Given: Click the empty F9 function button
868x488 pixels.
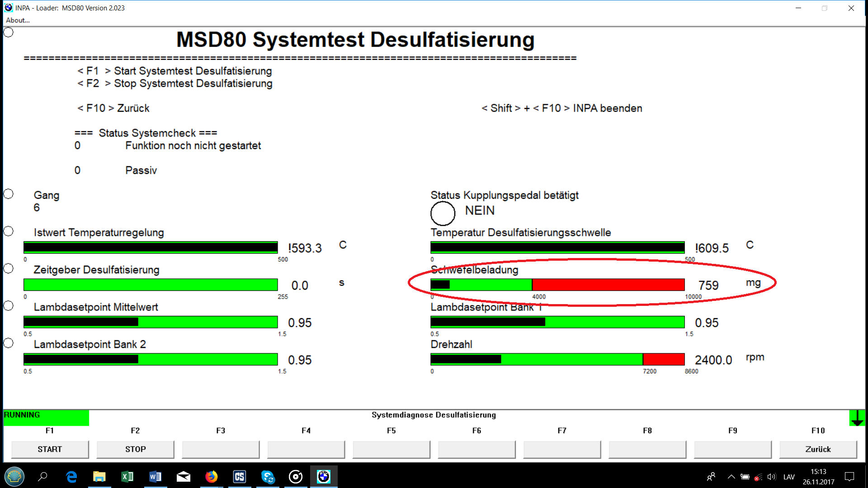Looking at the screenshot, I should (733, 449).
